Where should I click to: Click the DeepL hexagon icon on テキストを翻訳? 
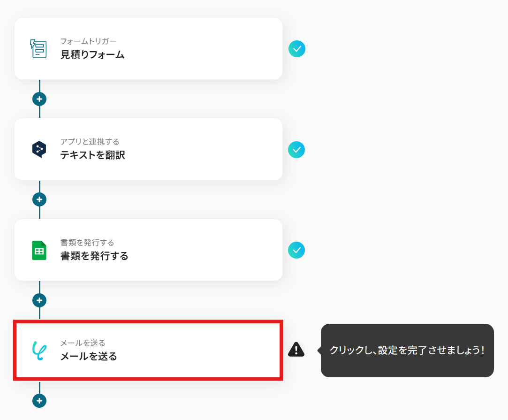[x=39, y=149]
